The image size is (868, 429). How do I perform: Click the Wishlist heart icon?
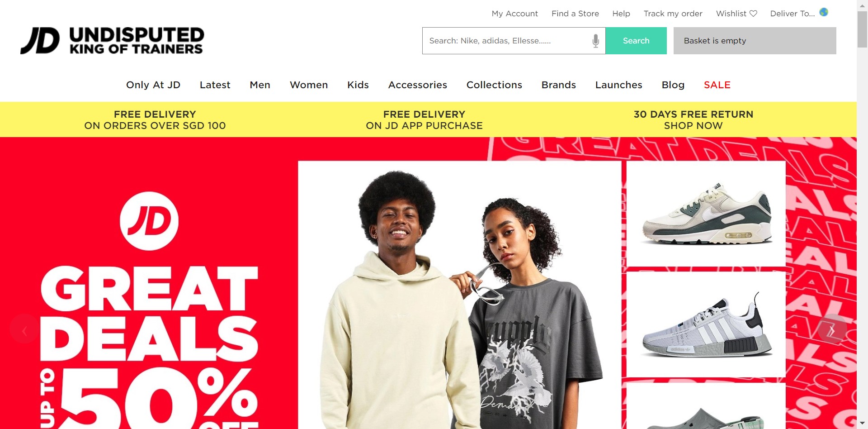coord(753,14)
